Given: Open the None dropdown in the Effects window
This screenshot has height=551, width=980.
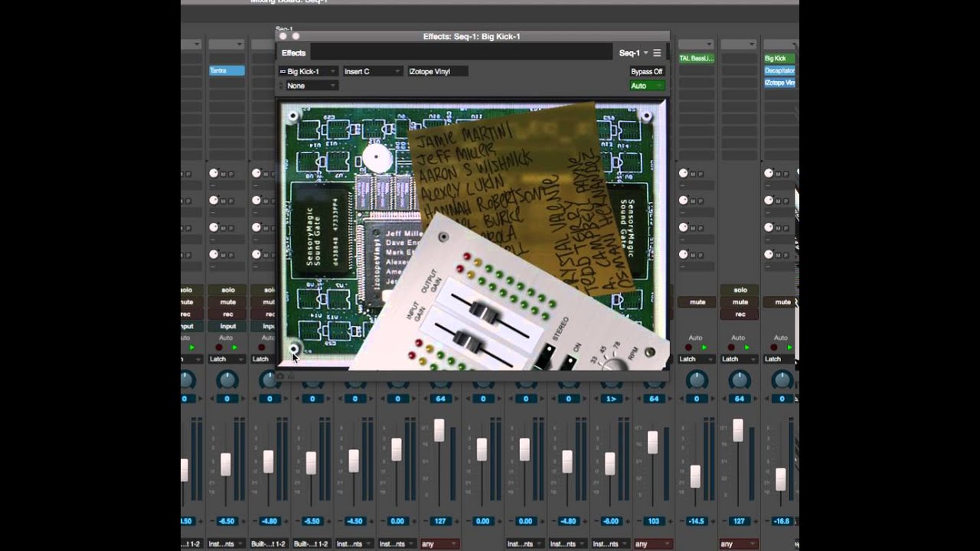Looking at the screenshot, I should pyautogui.click(x=311, y=86).
